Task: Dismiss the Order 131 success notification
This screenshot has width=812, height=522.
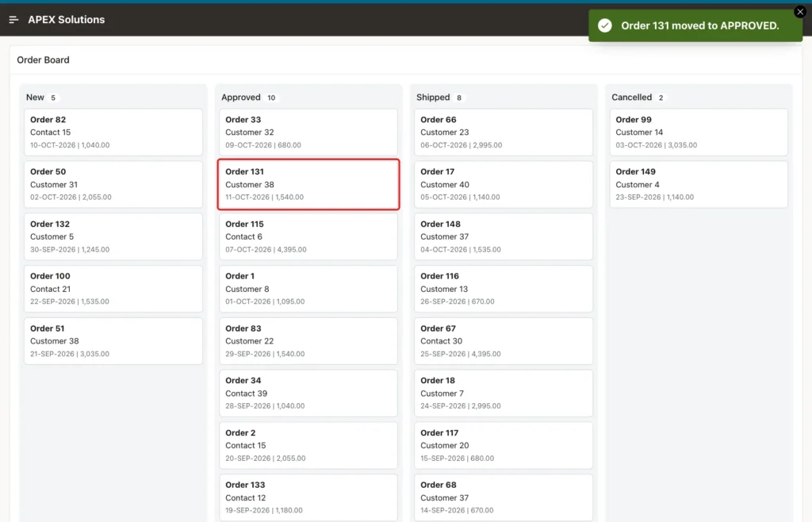Action: 800,11
